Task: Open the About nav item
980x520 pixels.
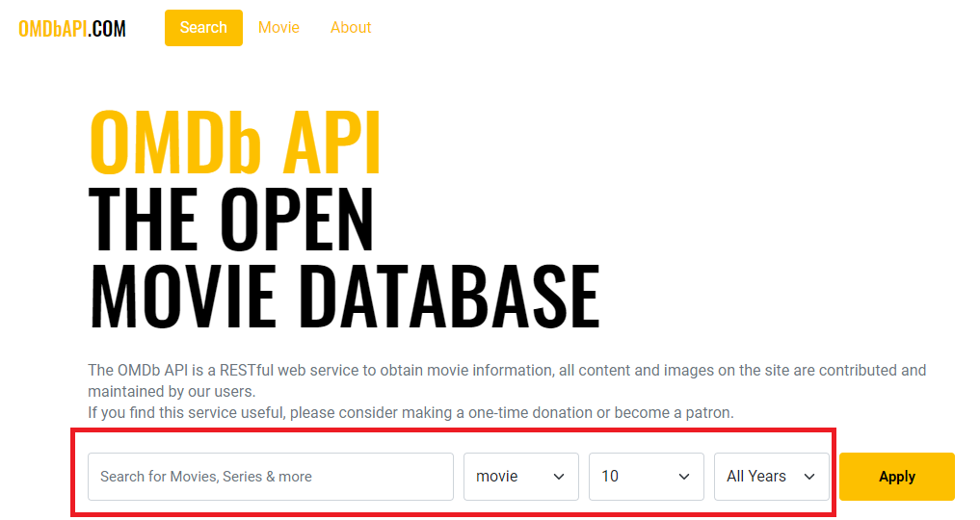Action: pyautogui.click(x=351, y=28)
